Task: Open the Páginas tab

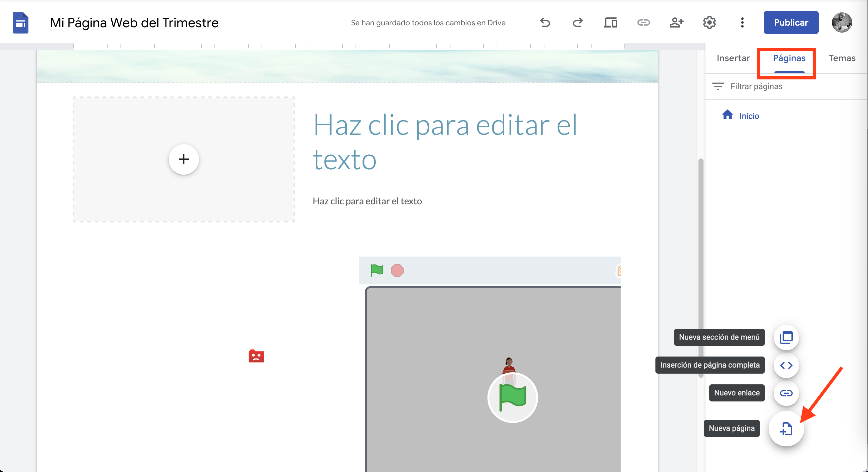Action: [x=789, y=58]
